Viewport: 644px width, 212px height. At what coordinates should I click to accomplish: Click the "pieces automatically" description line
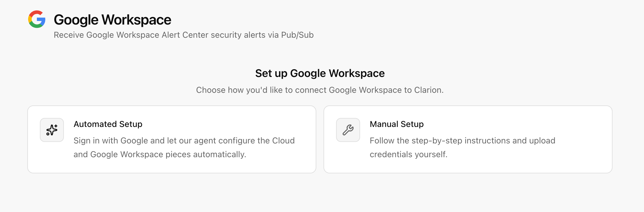[160, 154]
